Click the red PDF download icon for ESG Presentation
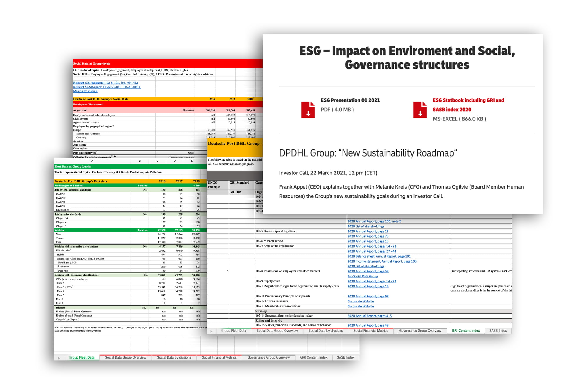The height and width of the screenshot is (392, 588). (308, 110)
